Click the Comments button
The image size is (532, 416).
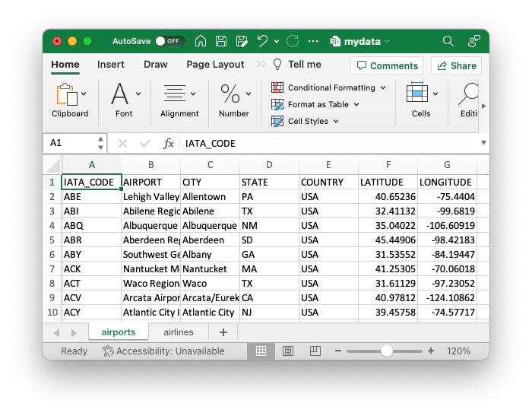point(387,65)
